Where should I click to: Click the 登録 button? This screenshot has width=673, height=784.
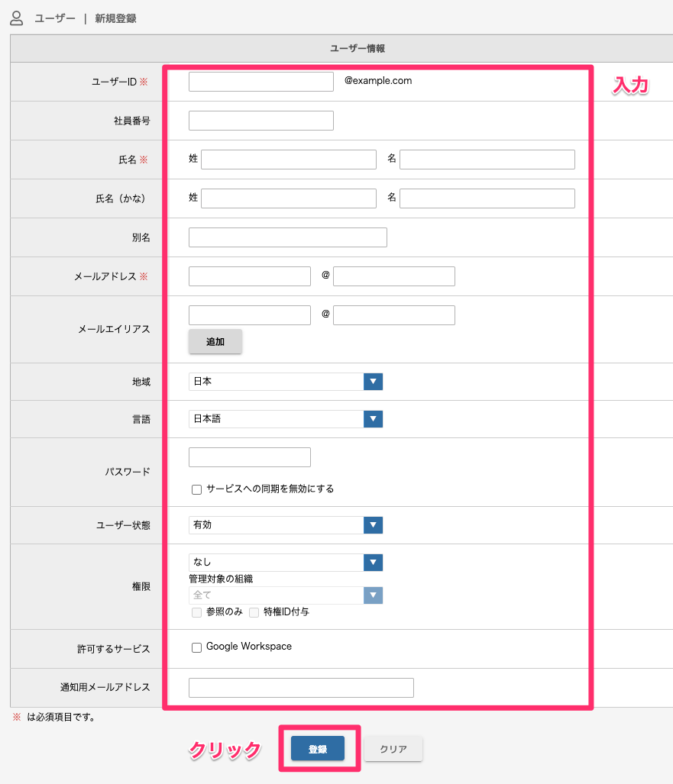(318, 748)
